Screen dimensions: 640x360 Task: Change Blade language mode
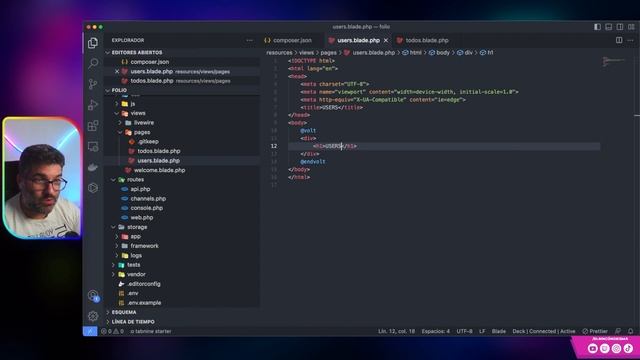coord(499,331)
